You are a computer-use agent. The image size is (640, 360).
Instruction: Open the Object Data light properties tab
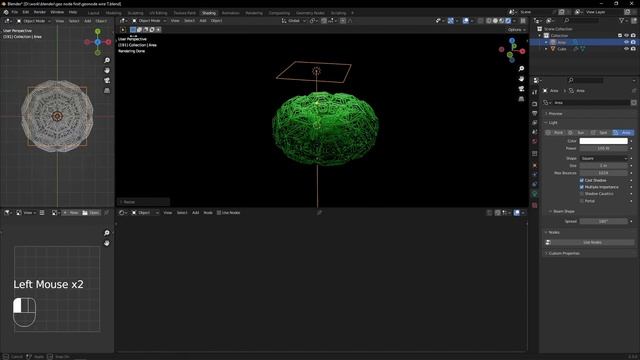click(x=535, y=194)
